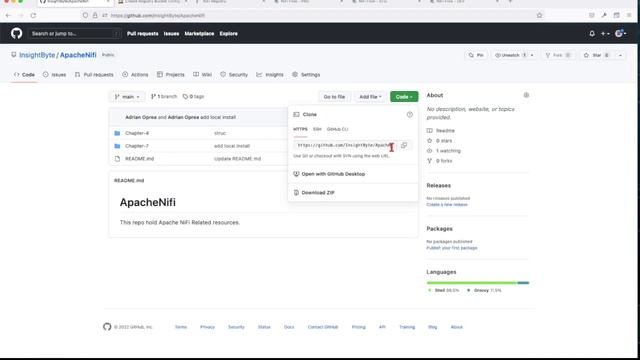The width and height of the screenshot is (640, 360).
Task: Copy the clone URL to clipboard
Action: pos(404,145)
